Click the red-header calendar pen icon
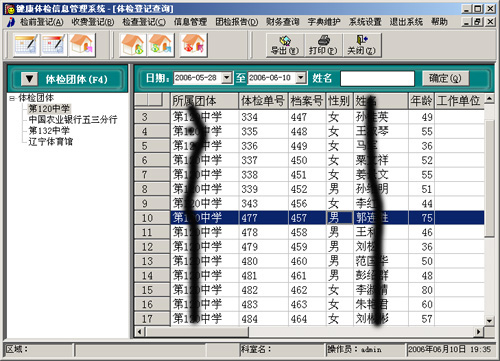500x361 pixels. [54, 45]
